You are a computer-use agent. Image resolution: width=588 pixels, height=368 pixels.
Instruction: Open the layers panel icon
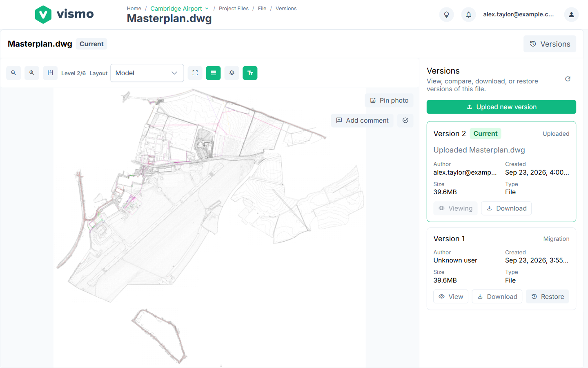[x=232, y=73]
